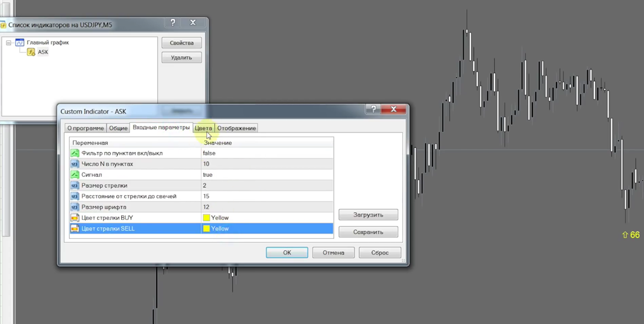Click the 'Свойства' button
This screenshot has width=644, height=324.
click(x=181, y=43)
